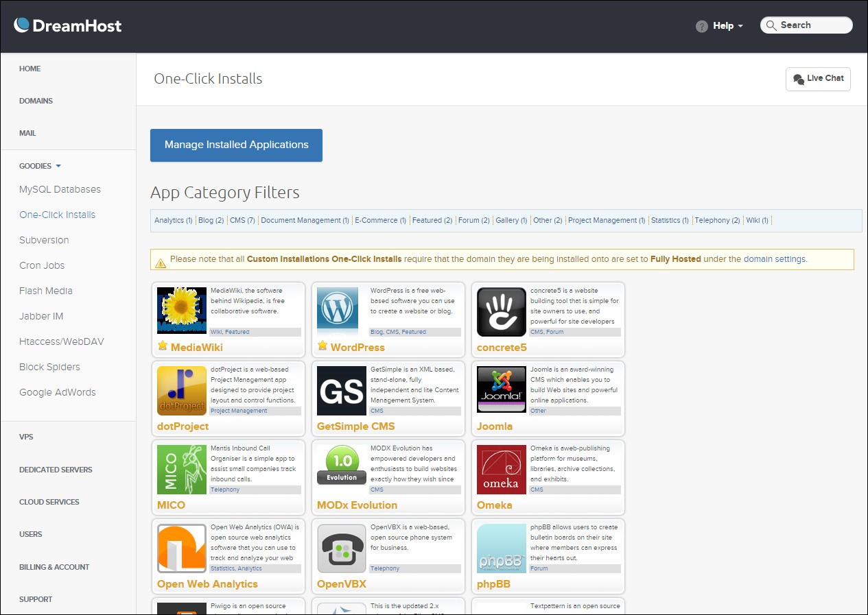Open the Cron Jobs page
868x615 pixels.
click(42, 265)
